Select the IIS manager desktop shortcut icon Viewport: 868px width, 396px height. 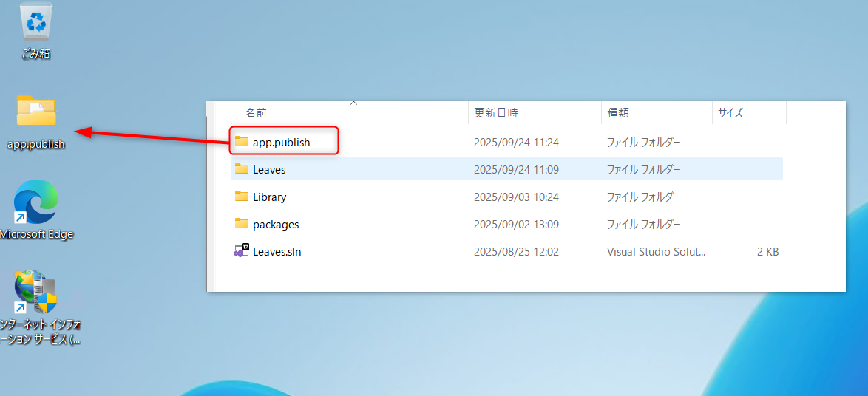point(35,293)
